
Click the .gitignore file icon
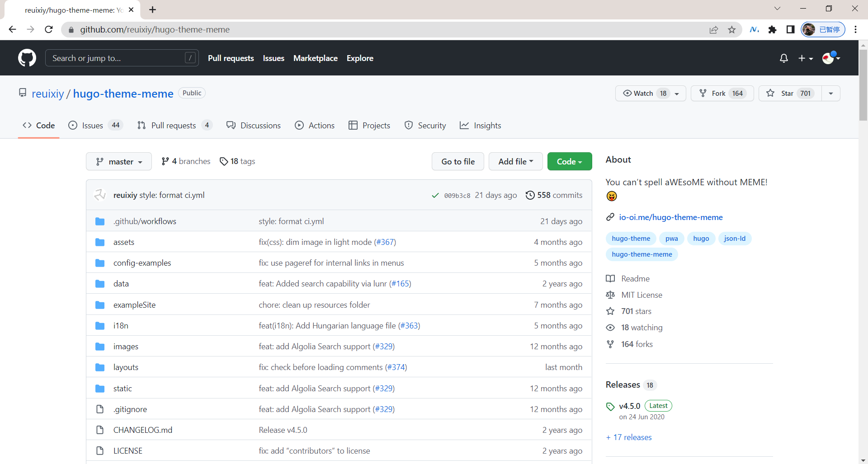point(100,409)
